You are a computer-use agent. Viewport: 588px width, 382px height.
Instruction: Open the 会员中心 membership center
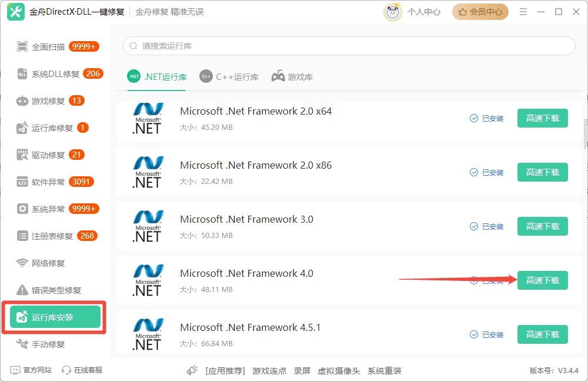[x=480, y=11]
